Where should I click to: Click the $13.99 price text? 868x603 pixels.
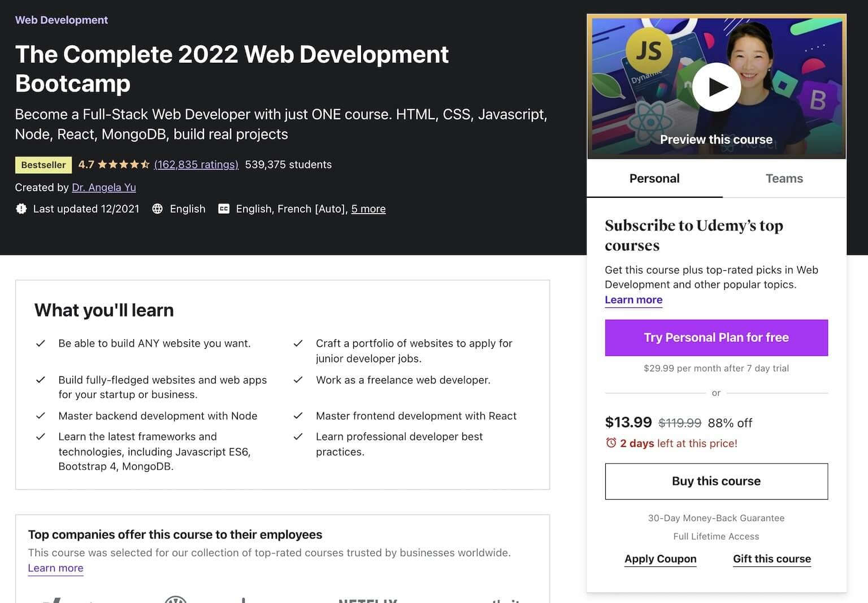(x=628, y=422)
